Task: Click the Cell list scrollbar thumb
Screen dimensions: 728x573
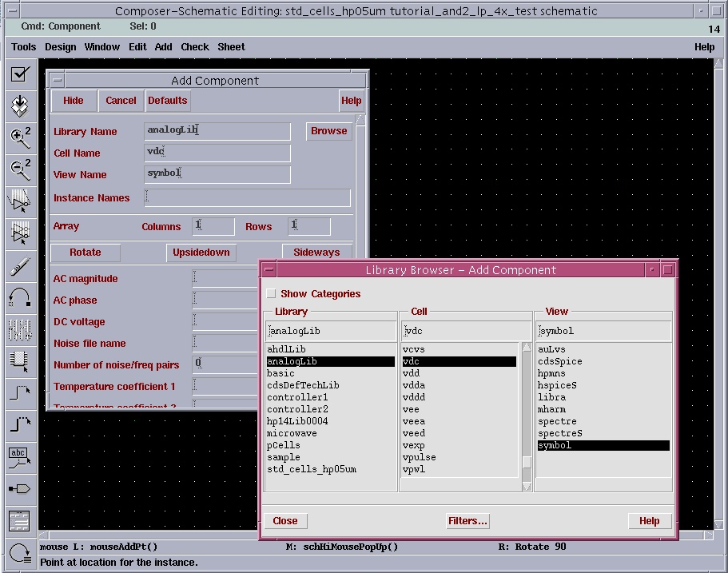Action: click(527, 463)
